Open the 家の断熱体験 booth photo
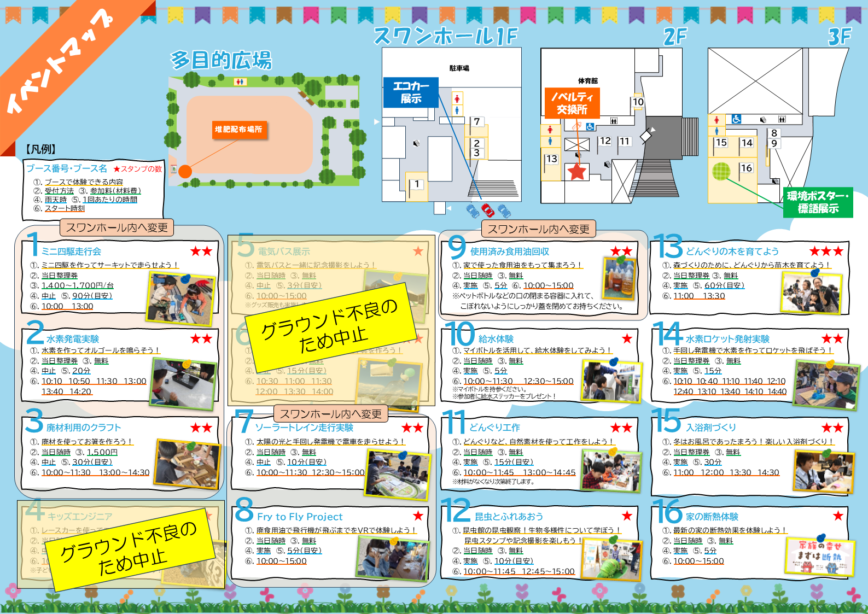 click(x=819, y=555)
